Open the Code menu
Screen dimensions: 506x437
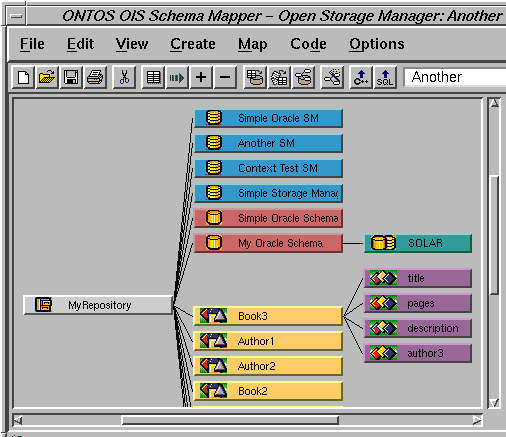(x=308, y=44)
